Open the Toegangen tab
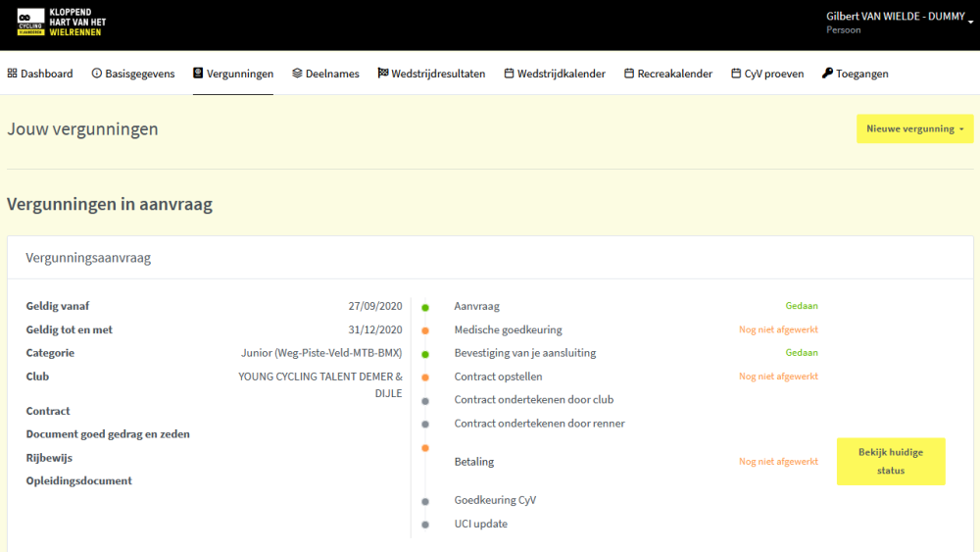Image resolution: width=980 pixels, height=552 pixels. (855, 74)
